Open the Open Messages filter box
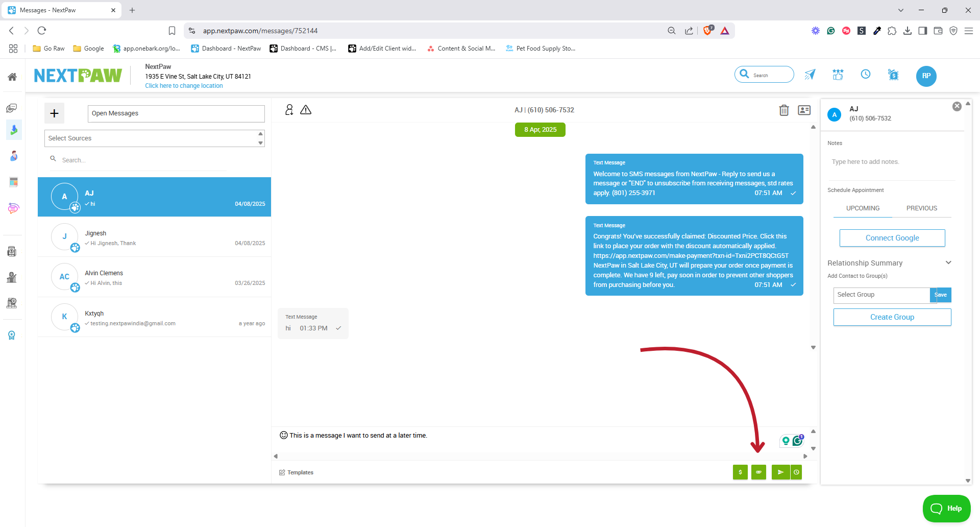 (176, 113)
